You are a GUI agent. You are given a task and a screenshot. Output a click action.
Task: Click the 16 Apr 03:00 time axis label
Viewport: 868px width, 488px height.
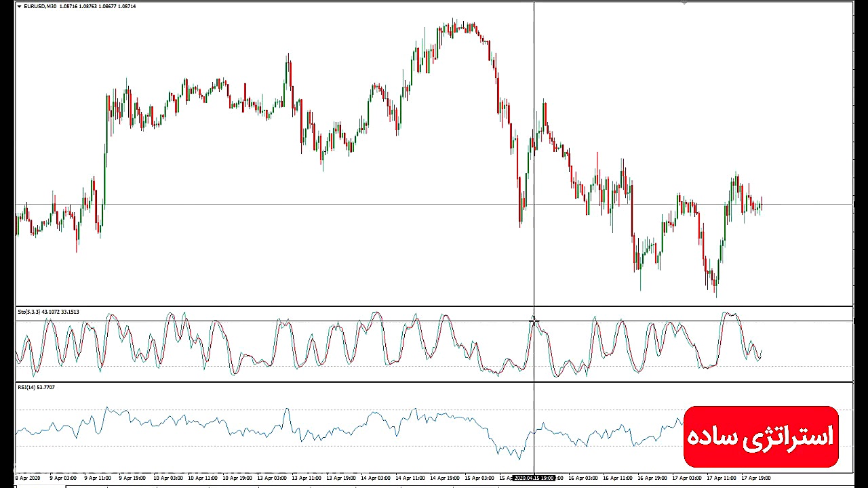coord(583,478)
